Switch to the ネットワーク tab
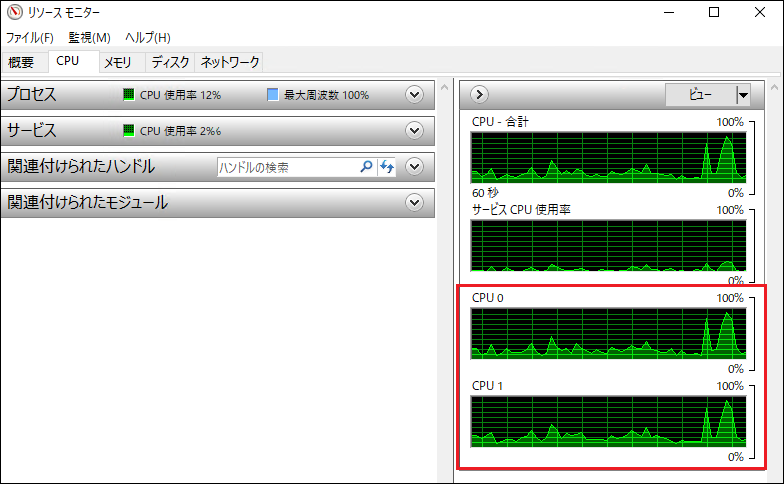 (230, 62)
